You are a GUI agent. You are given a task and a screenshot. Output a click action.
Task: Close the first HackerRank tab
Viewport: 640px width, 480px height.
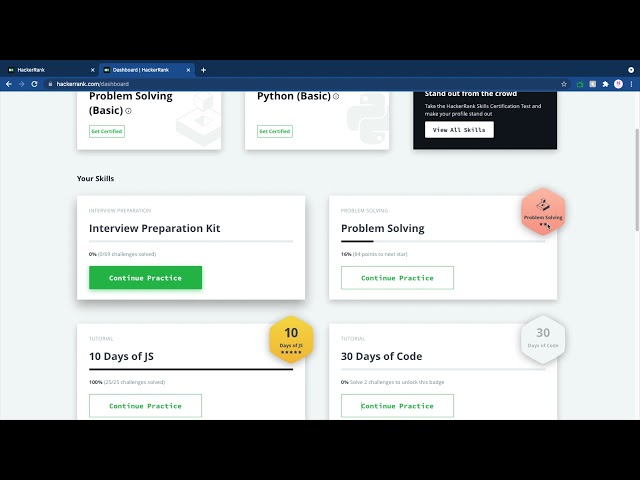(x=93, y=70)
